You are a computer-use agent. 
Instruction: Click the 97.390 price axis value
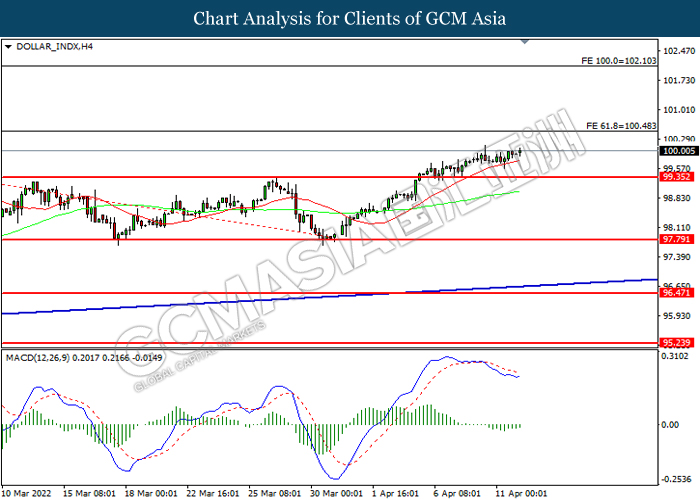tap(679, 257)
